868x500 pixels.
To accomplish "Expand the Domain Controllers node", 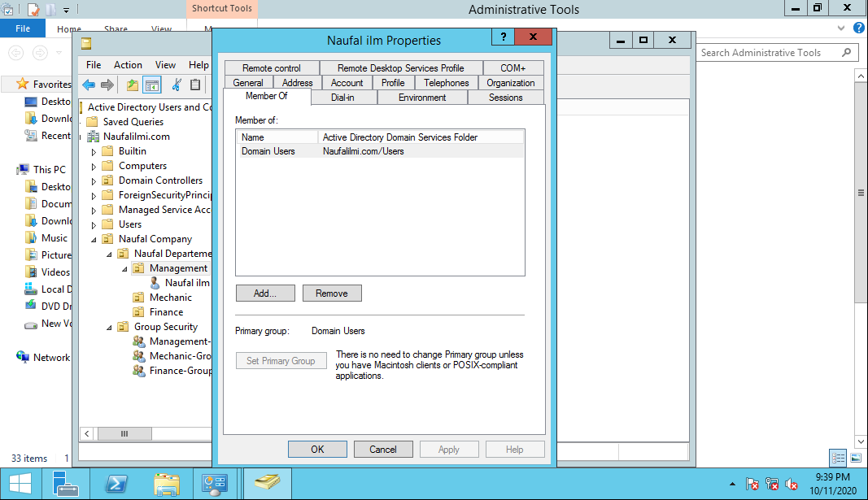I will (94, 180).
